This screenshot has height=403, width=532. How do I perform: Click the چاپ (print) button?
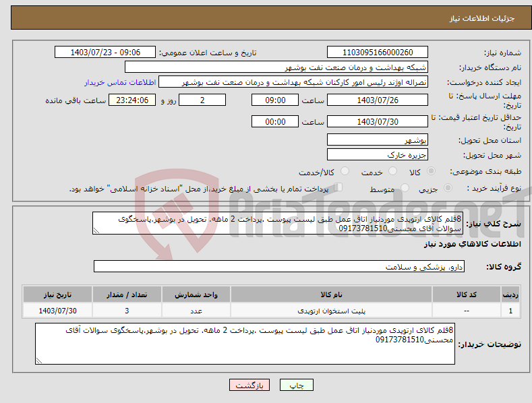coord(296,385)
